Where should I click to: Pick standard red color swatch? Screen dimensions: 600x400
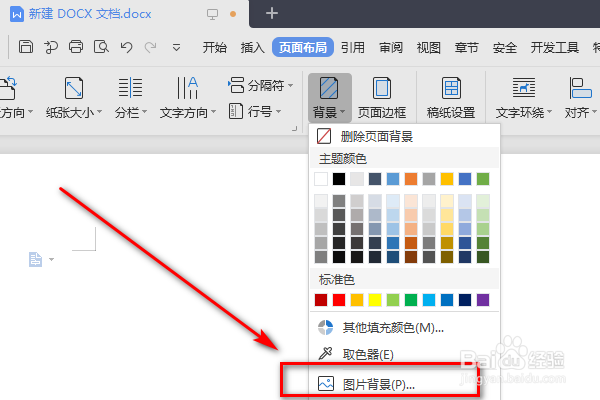pos(339,300)
